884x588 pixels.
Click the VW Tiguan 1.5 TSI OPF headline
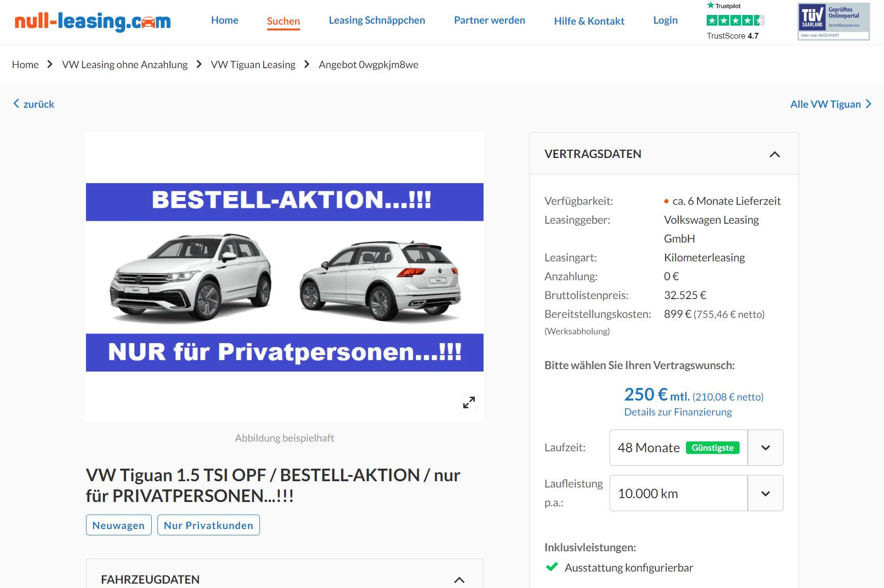coord(273,486)
